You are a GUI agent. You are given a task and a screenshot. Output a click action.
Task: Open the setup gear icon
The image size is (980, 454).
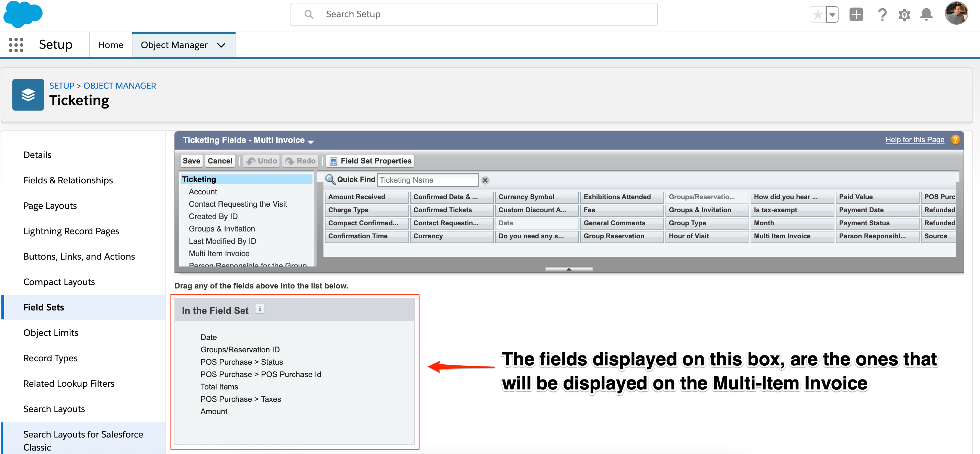point(904,15)
